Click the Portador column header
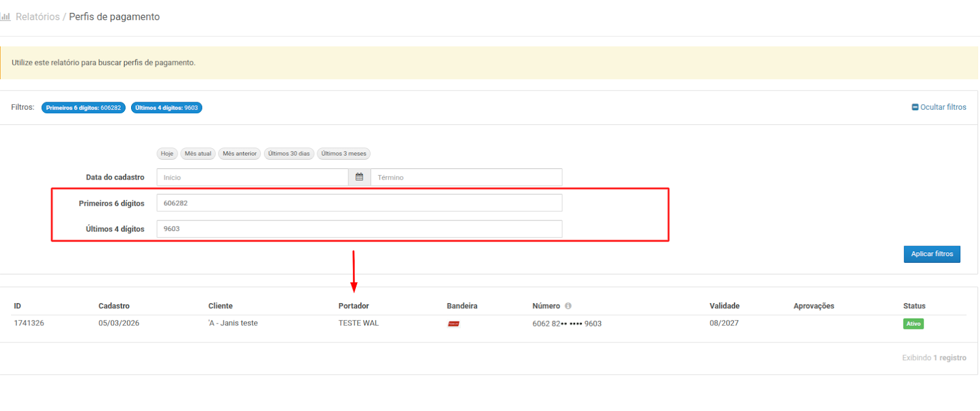This screenshot has height=411, width=980. coord(354,306)
